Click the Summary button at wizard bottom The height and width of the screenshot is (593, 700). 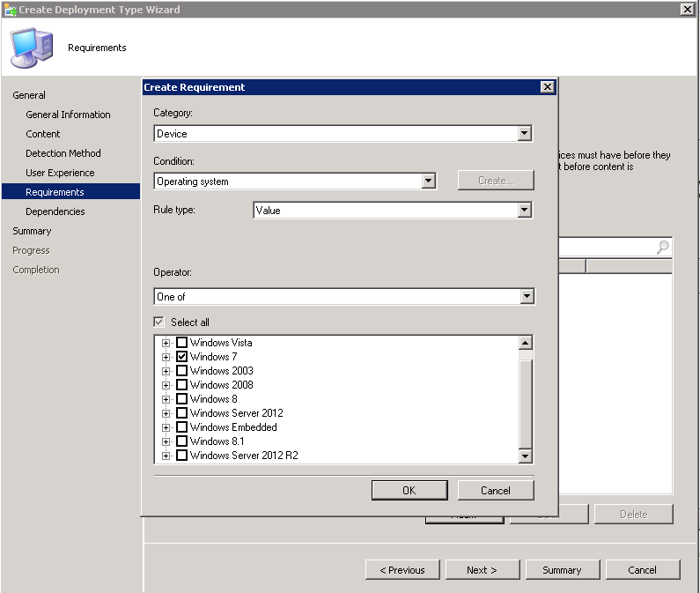pyautogui.click(x=562, y=570)
